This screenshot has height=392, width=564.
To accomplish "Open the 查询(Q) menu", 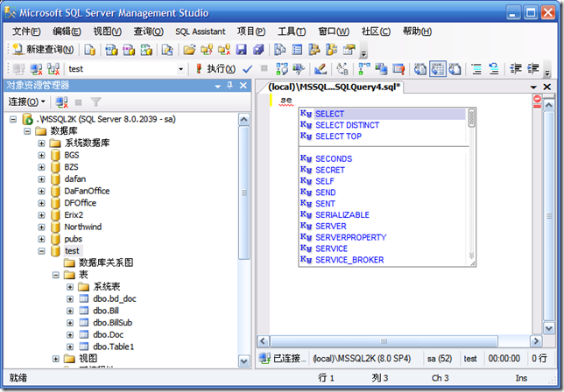I will click(149, 31).
